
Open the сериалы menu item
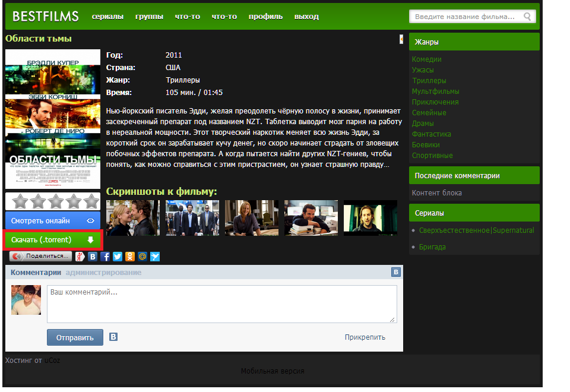pos(107,17)
